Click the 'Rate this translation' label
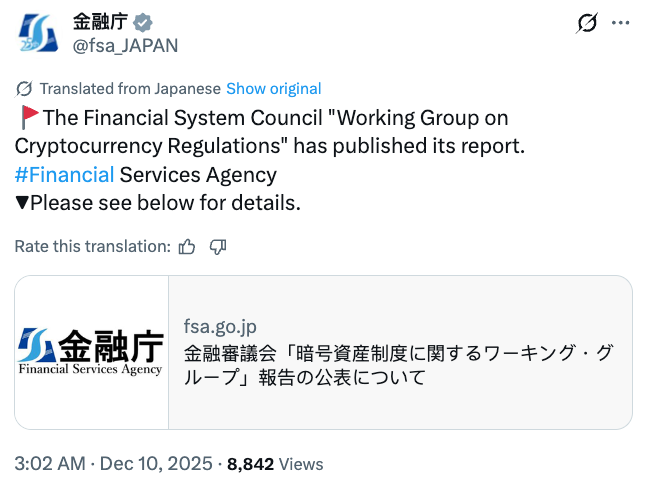Viewport: 651px width, 486px height. tap(92, 246)
